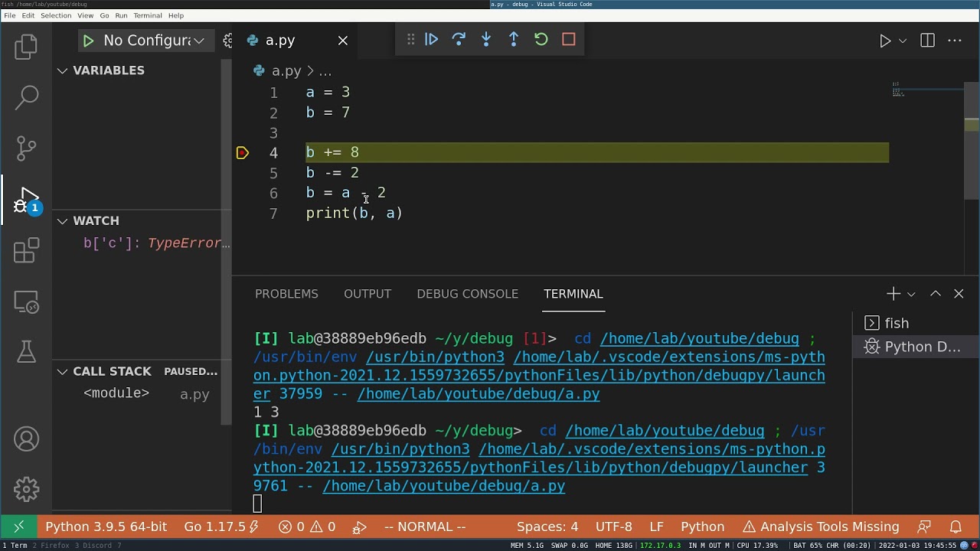This screenshot has width=980, height=551.
Task: Restart the debug session
Action: point(541,39)
